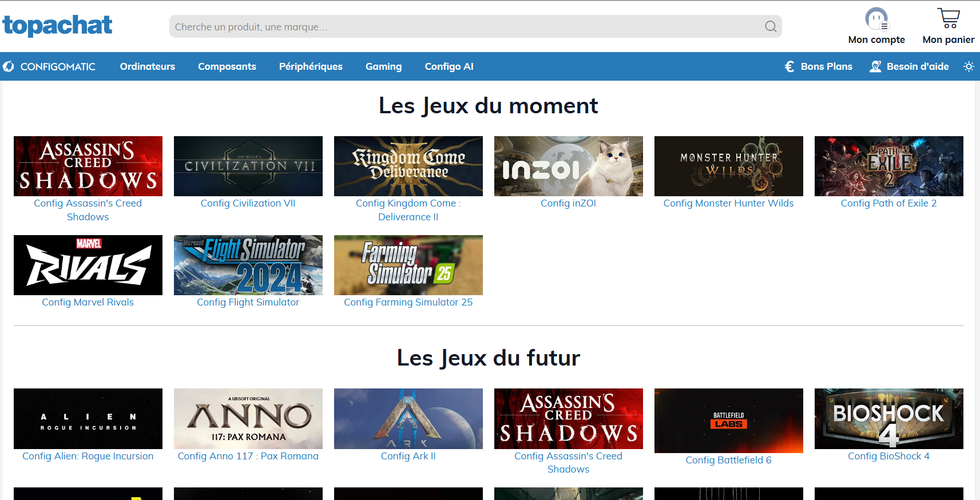Open the Anno 117 Pax Romana thumbnail

(x=248, y=419)
